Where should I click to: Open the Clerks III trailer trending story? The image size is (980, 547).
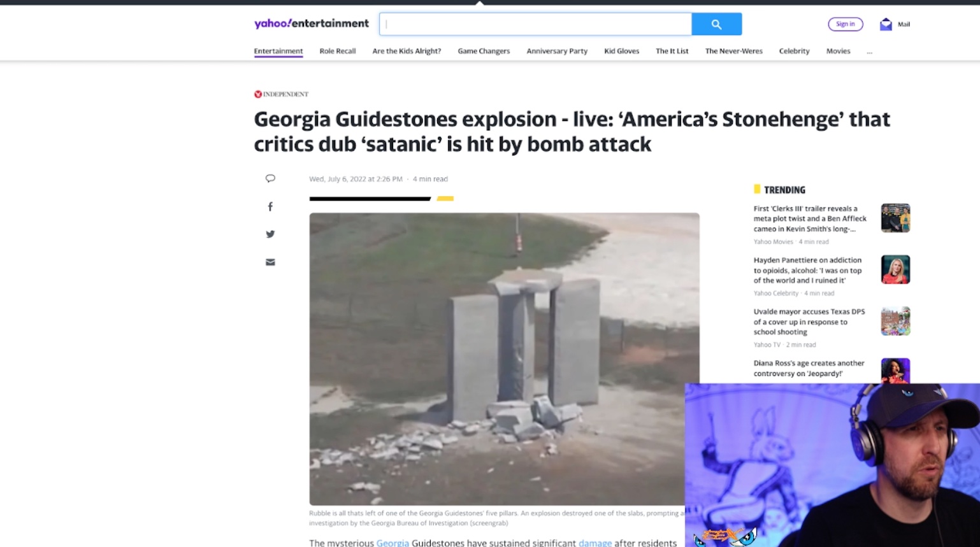(x=810, y=218)
